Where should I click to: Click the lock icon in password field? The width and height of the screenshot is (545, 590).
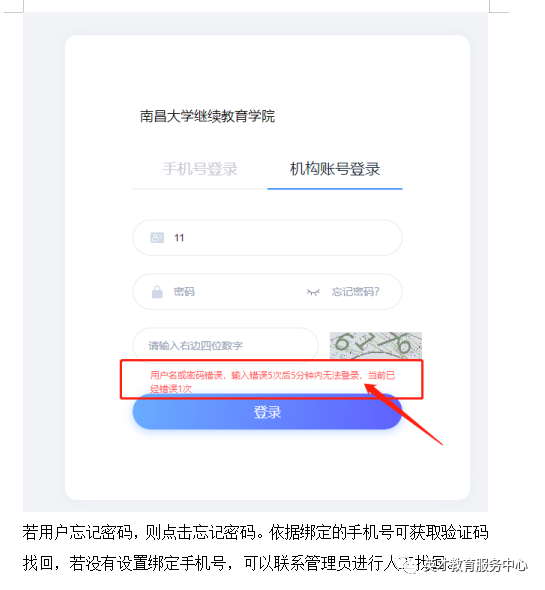click(157, 292)
